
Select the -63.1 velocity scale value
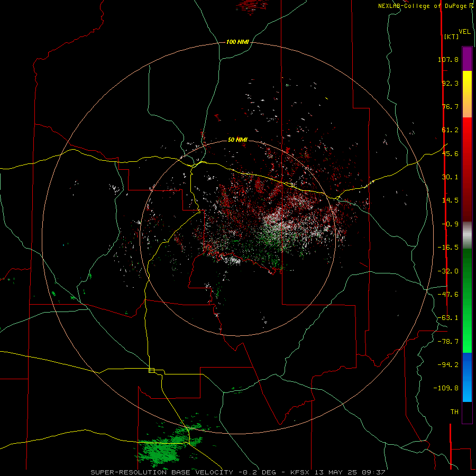click(x=448, y=318)
